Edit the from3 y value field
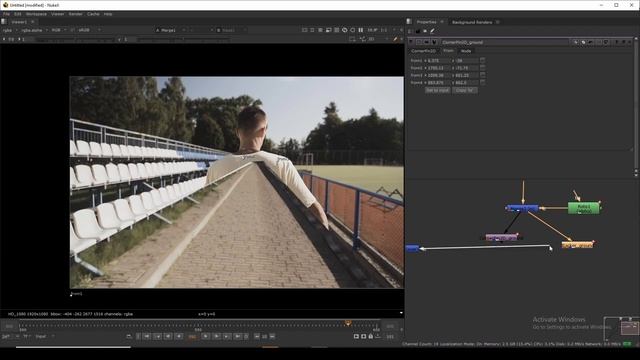 pyautogui.click(x=466, y=75)
